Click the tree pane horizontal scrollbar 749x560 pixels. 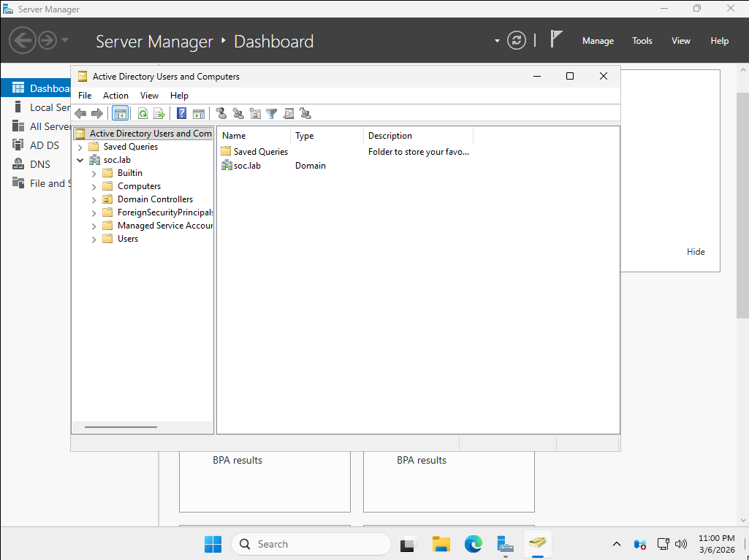[121, 427]
